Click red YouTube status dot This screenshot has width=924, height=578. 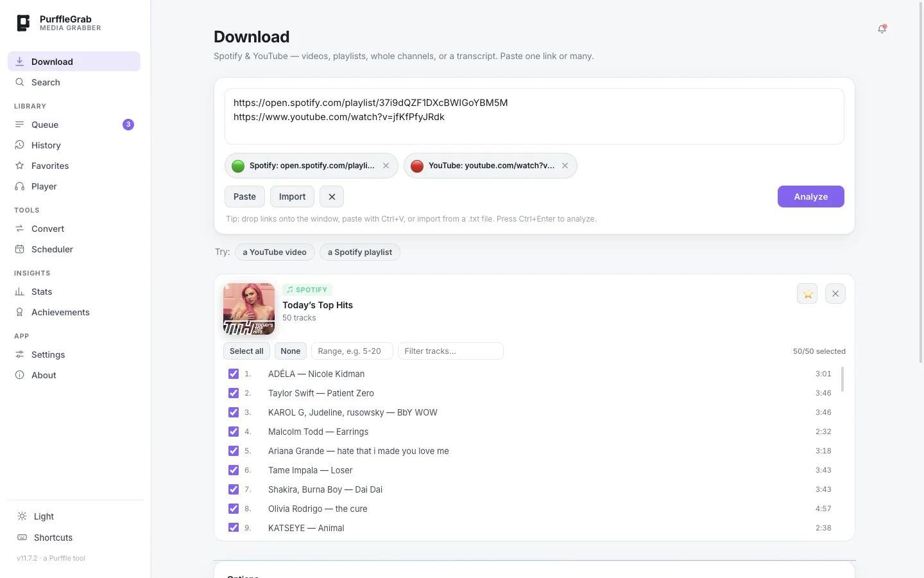click(417, 166)
